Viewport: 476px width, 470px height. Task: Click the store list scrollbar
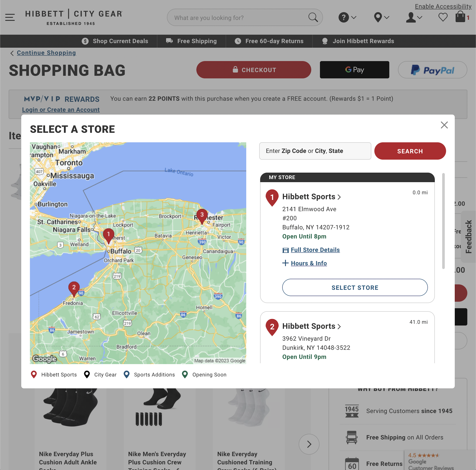click(x=443, y=221)
